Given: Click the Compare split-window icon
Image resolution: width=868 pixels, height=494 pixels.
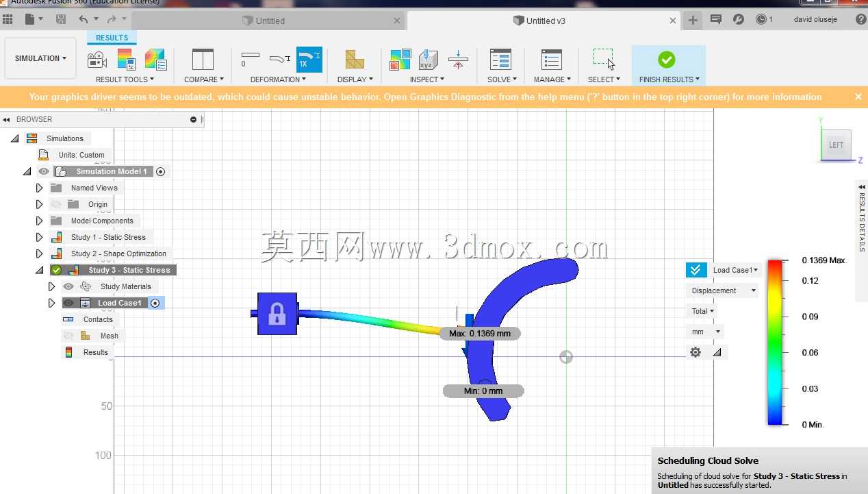Looking at the screenshot, I should [x=203, y=60].
